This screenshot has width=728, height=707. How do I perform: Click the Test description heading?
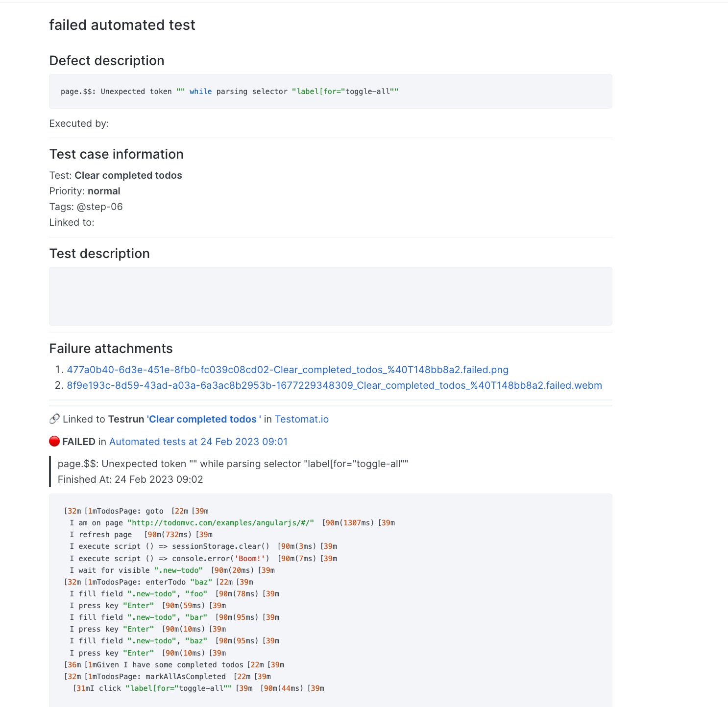pos(99,254)
